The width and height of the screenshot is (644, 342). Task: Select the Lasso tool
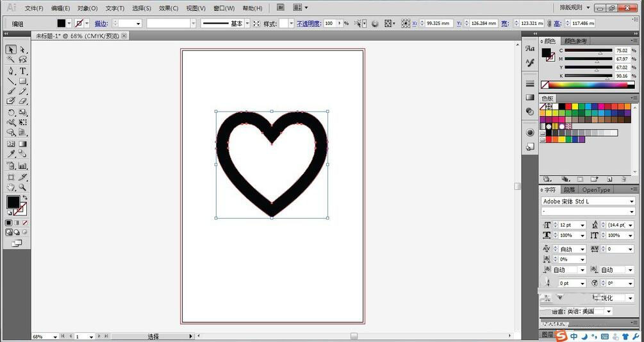(x=22, y=60)
